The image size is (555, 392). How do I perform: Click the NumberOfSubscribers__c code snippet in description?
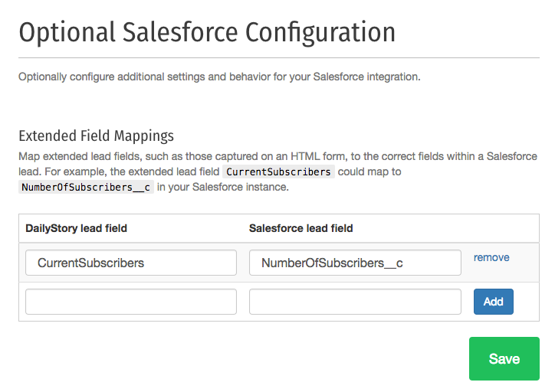coord(86,187)
